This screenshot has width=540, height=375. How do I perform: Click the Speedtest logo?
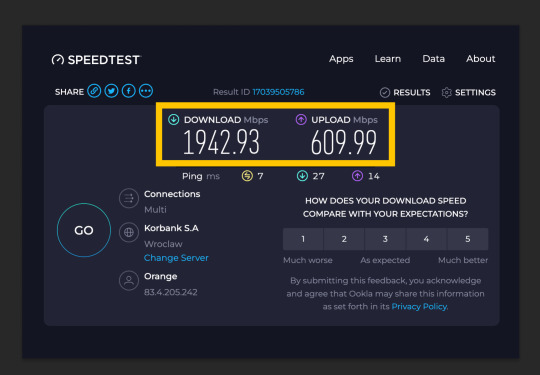96,60
